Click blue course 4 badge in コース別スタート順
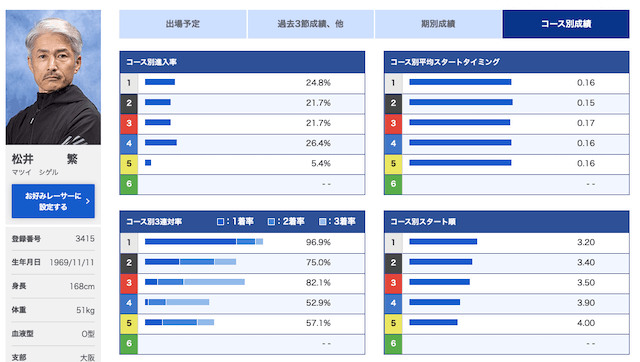The height and width of the screenshot is (362, 640). (x=393, y=303)
